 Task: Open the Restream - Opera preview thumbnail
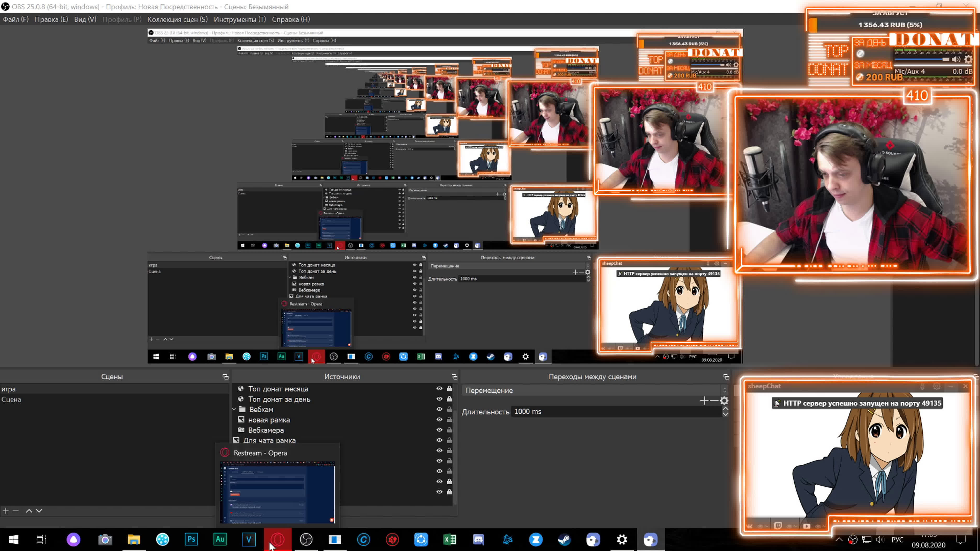[x=277, y=492]
